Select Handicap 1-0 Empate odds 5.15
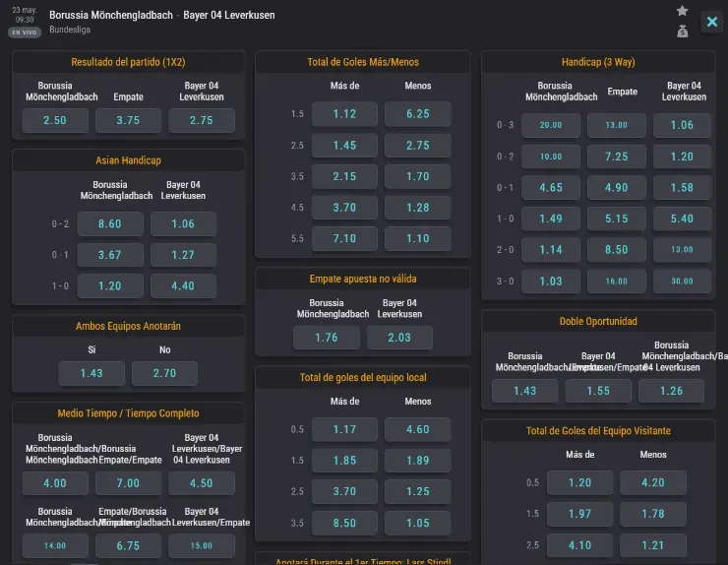This screenshot has width=728, height=565. [x=617, y=219]
